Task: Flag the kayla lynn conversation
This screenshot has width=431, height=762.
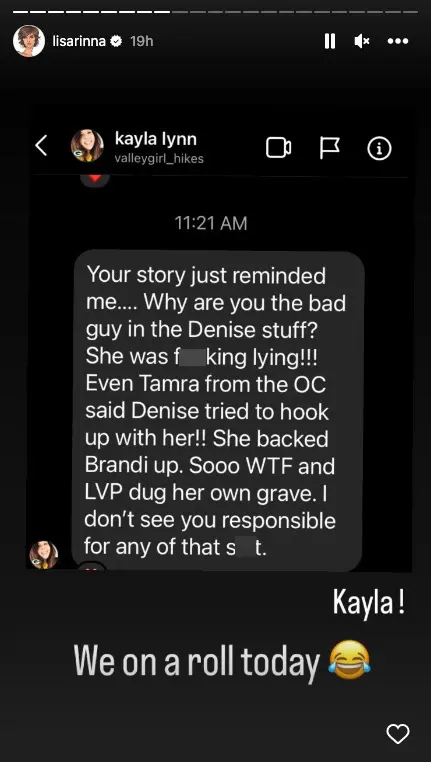Action: [x=329, y=148]
